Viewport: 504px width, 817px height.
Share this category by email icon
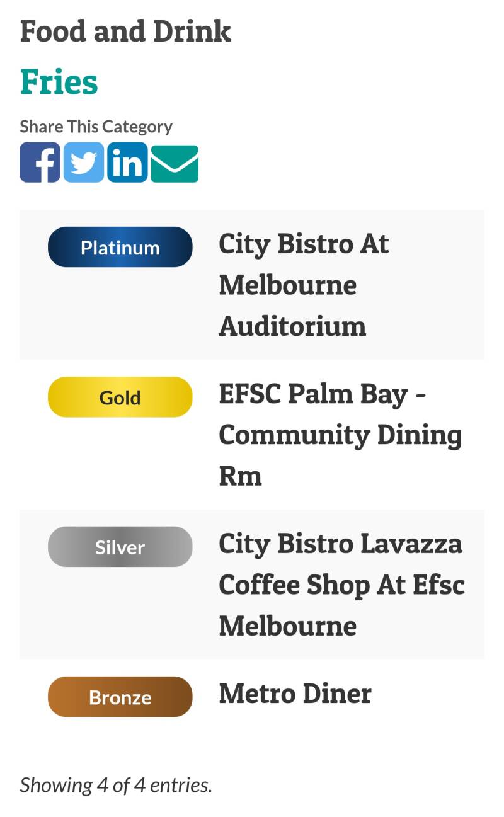pyautogui.click(x=175, y=164)
